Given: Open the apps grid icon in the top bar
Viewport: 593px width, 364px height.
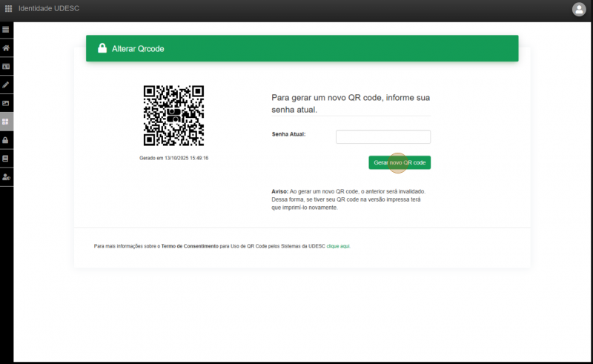Looking at the screenshot, I should pyautogui.click(x=8, y=8).
